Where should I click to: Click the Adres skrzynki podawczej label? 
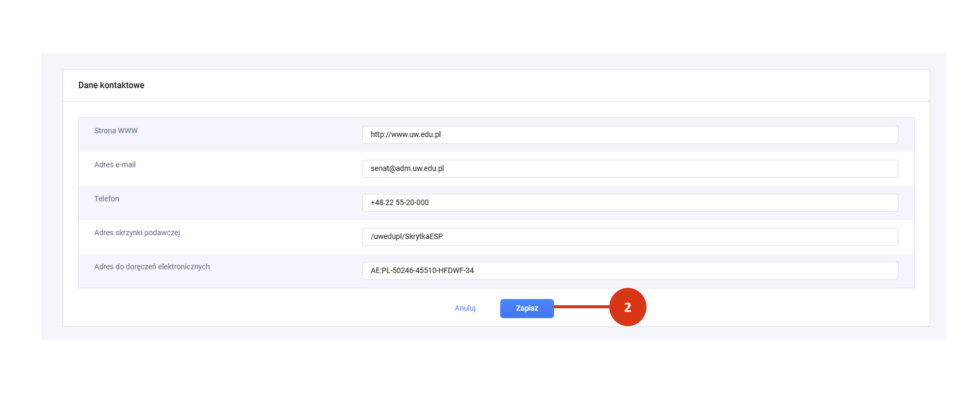point(137,233)
